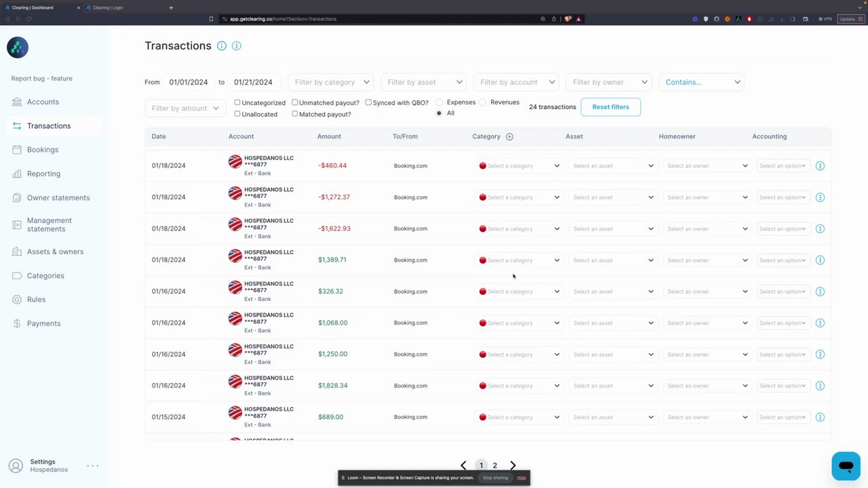This screenshot has width=868, height=488.
Task: Click the user avatar icon beside Settings
Action: coord(16,466)
